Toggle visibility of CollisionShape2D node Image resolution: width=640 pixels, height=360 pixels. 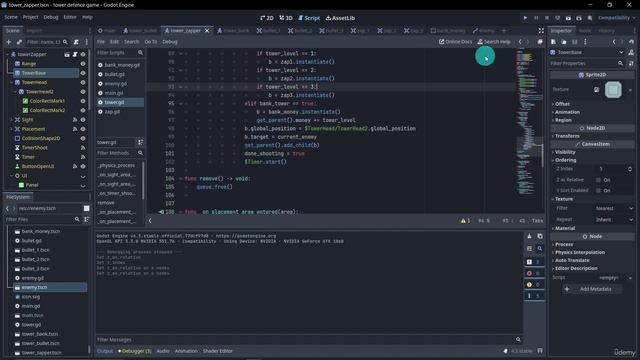click(x=83, y=138)
